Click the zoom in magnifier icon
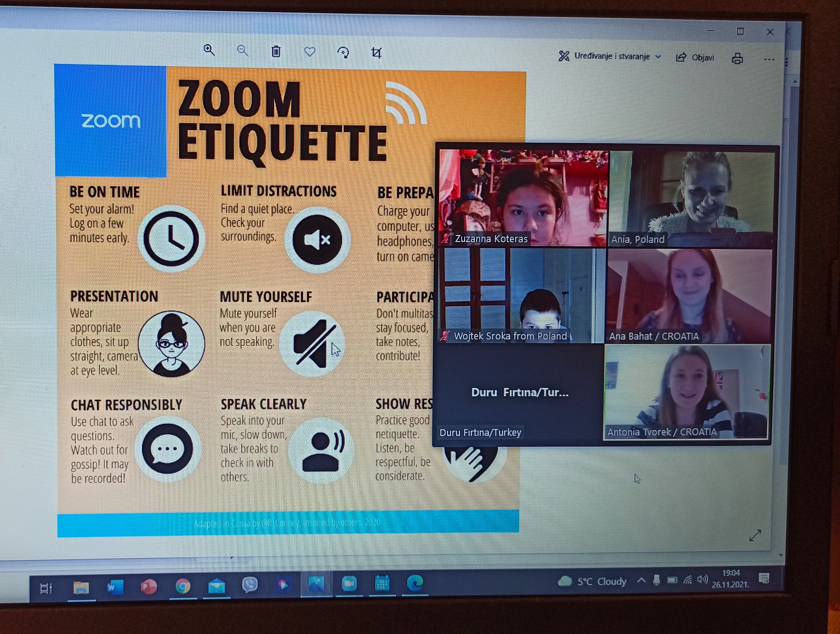This screenshot has height=634, width=840. click(209, 50)
